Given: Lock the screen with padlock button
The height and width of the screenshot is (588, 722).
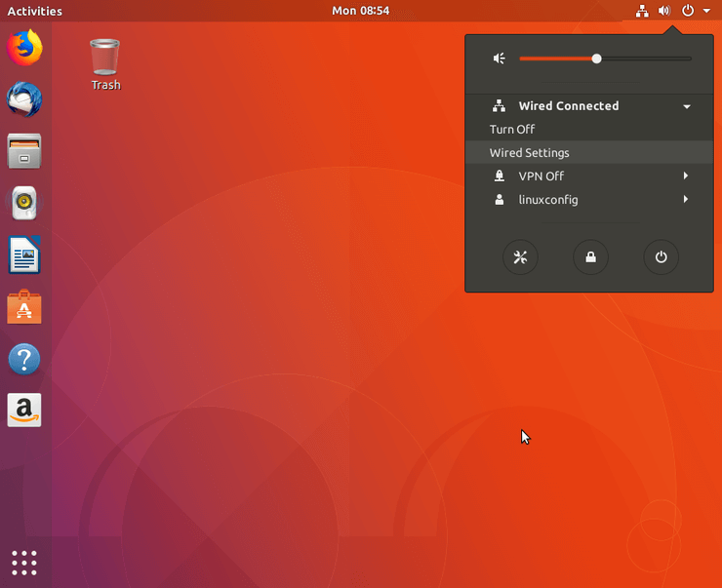Looking at the screenshot, I should [590, 257].
